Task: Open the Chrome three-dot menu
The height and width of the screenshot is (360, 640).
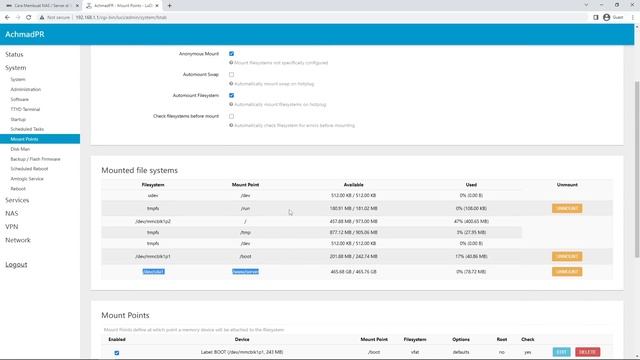Action: pyautogui.click(x=633, y=18)
